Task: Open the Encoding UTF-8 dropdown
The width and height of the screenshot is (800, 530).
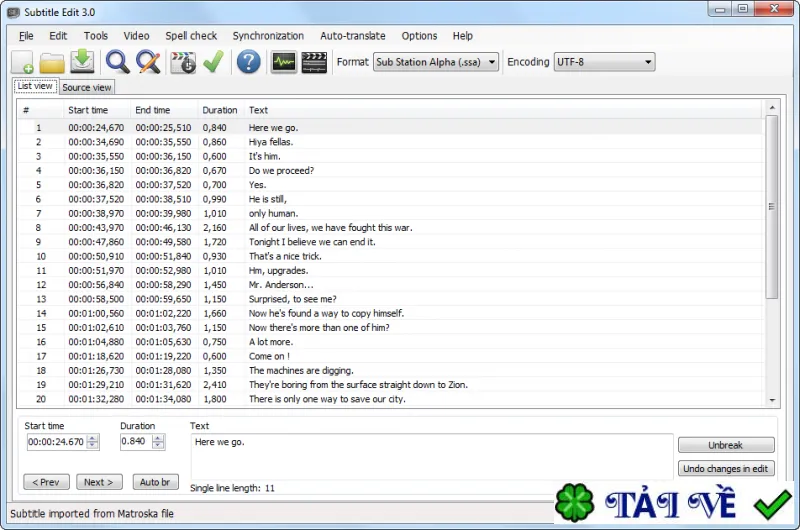Action: [x=605, y=62]
